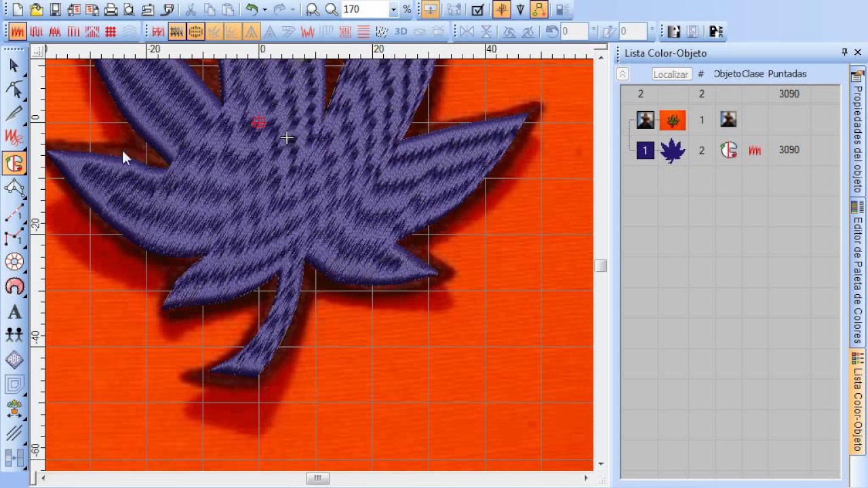
Task: Collapse the list with the up-chevron button
Action: pos(623,74)
